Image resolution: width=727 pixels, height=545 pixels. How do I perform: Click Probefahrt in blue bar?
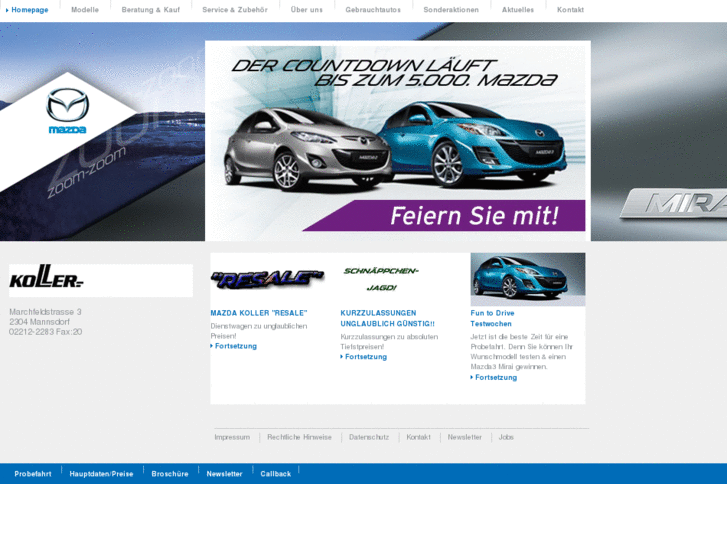33,474
